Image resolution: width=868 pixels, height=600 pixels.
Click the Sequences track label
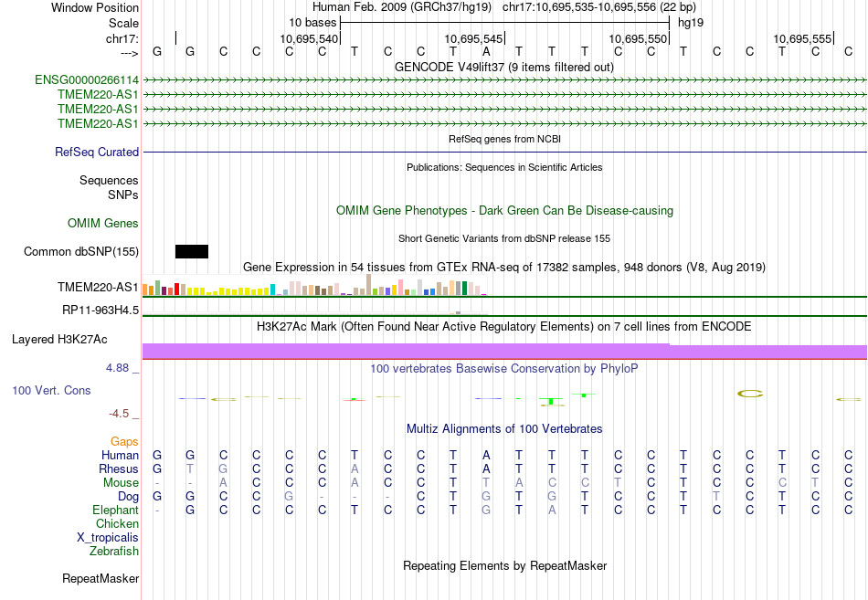[109, 181]
